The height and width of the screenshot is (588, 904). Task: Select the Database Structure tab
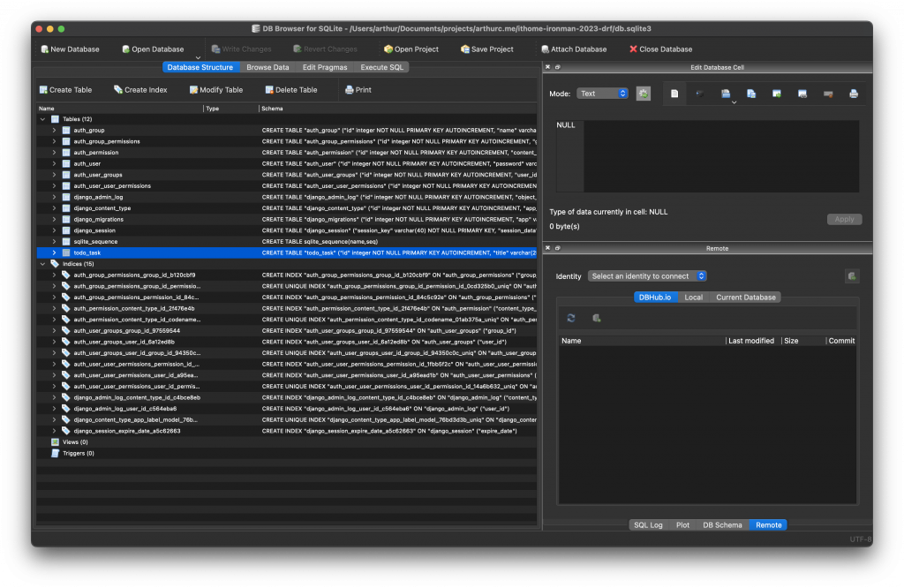pyautogui.click(x=200, y=67)
